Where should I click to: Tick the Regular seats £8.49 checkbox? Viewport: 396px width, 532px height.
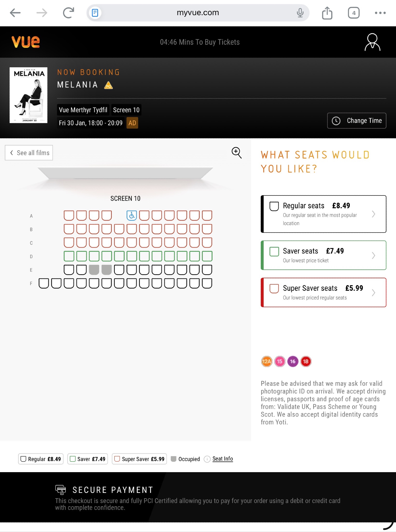click(274, 206)
